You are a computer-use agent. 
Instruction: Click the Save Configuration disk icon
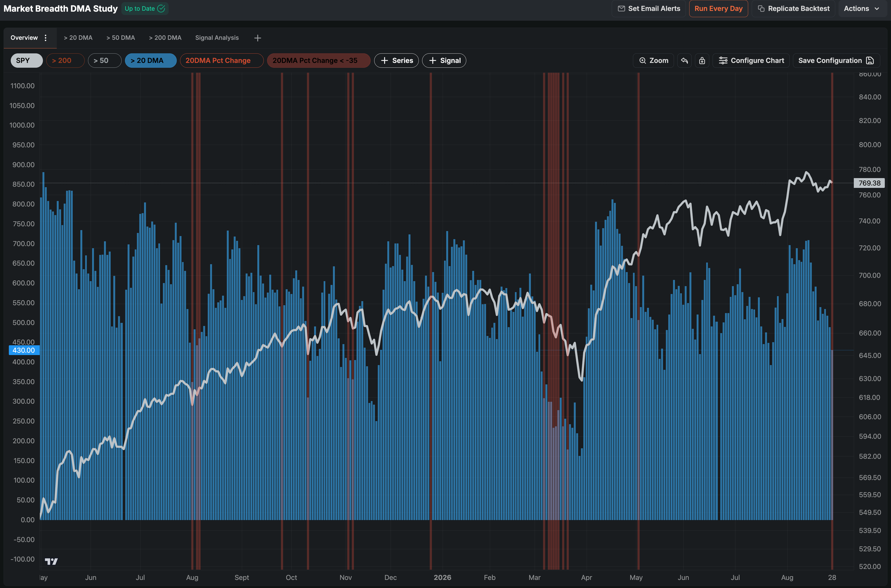(x=870, y=60)
